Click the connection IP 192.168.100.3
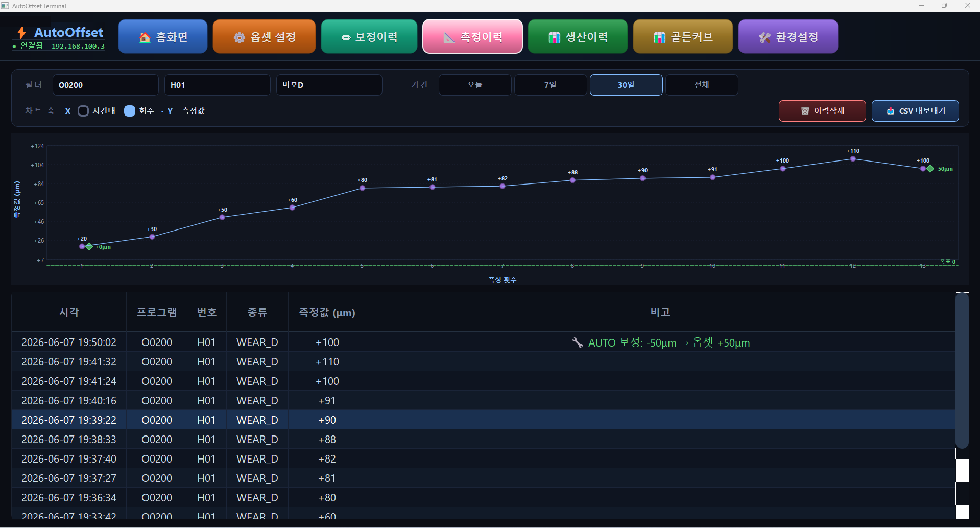The width and height of the screenshot is (980, 528). click(x=78, y=47)
